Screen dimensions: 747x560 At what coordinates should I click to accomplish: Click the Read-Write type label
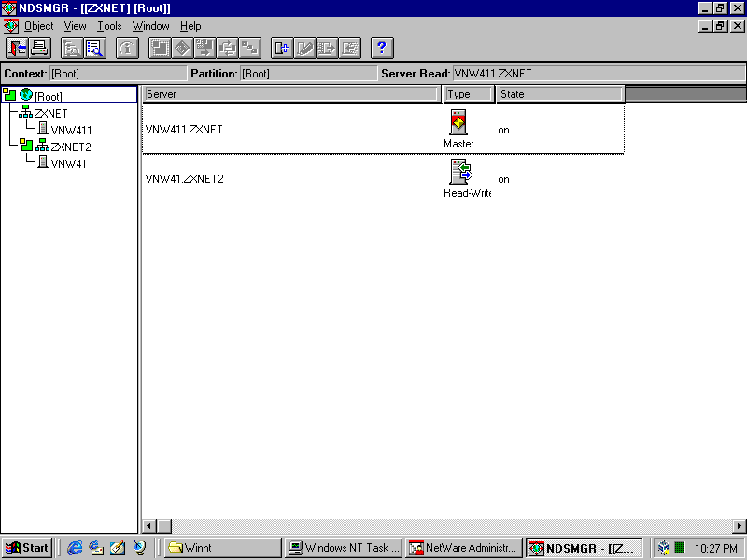coord(468,193)
